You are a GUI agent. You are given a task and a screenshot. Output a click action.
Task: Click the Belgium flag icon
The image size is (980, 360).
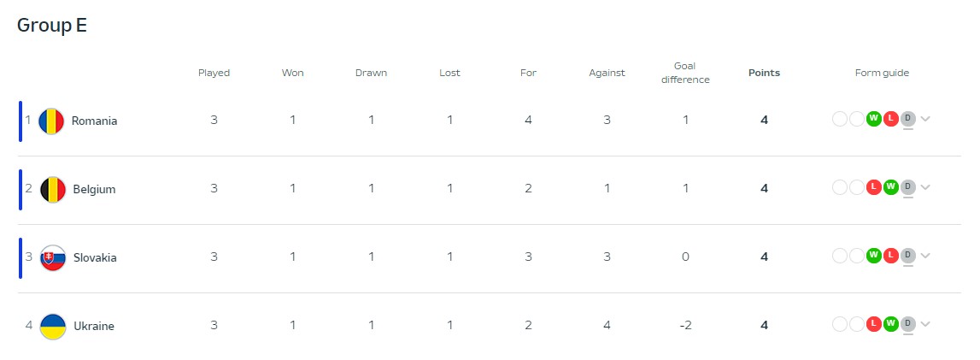click(x=52, y=189)
